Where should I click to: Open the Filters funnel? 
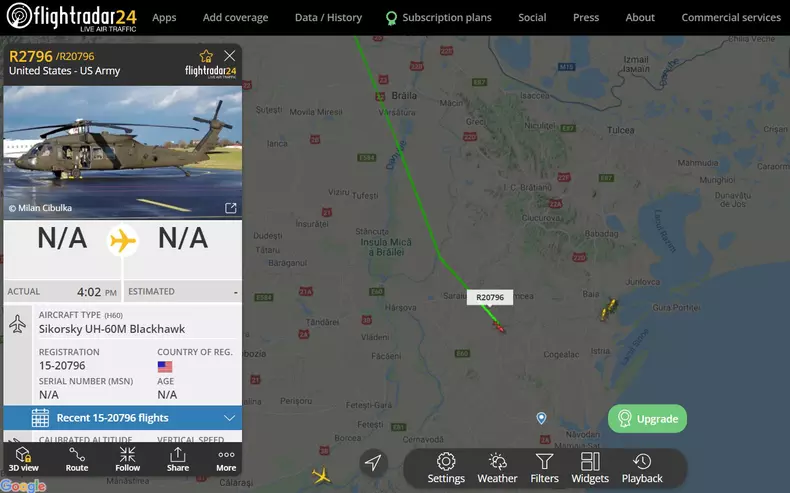544,468
